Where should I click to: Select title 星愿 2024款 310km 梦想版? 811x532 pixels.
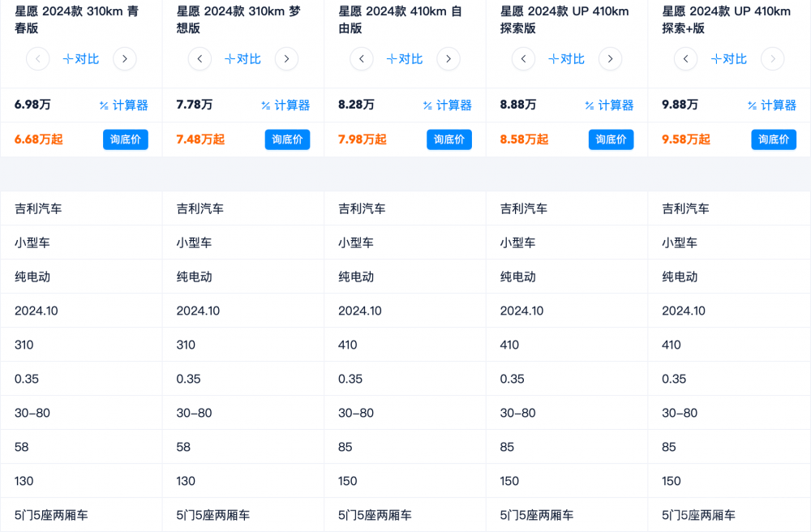click(238, 19)
